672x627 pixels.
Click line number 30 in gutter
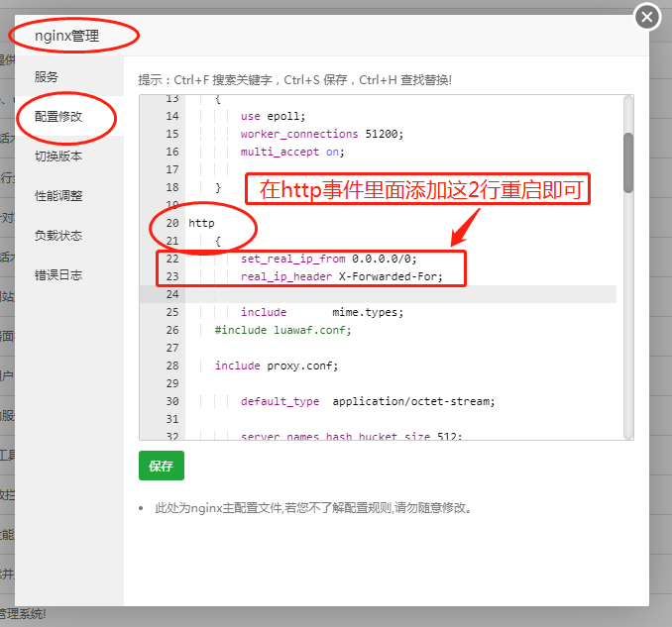[x=172, y=401]
